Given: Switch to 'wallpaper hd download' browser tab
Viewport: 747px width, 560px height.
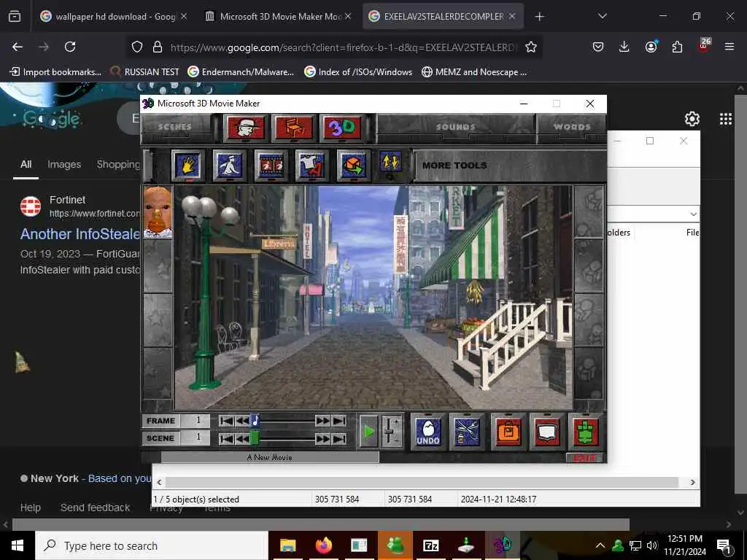Looking at the screenshot, I should tap(115, 17).
